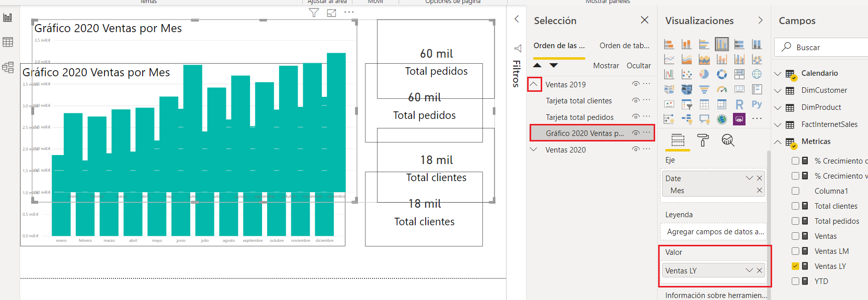Viewport: 868px width, 300px height.
Task: Toggle visibility of Gráfico 2020 Ventas layer
Action: [x=636, y=133]
